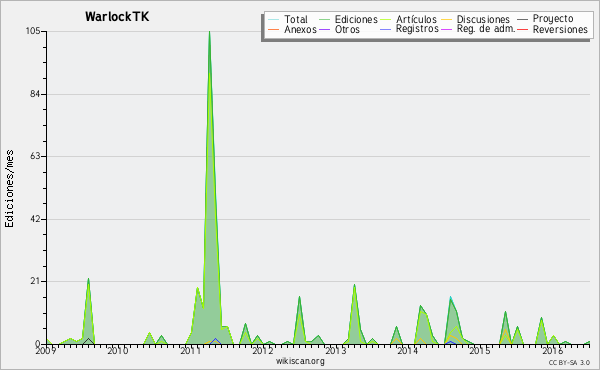The image size is (600, 370).
Task: Click the 2011 x-axis label
Action: pos(190,350)
